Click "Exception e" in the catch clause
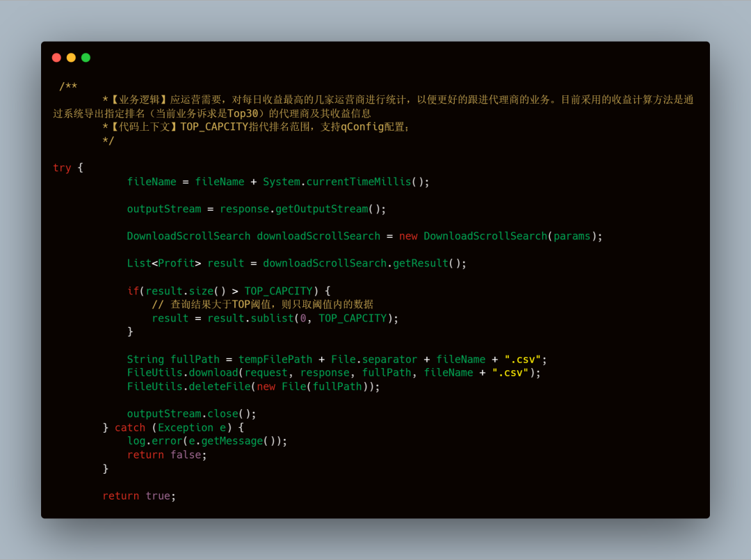The image size is (751, 560). point(192,428)
